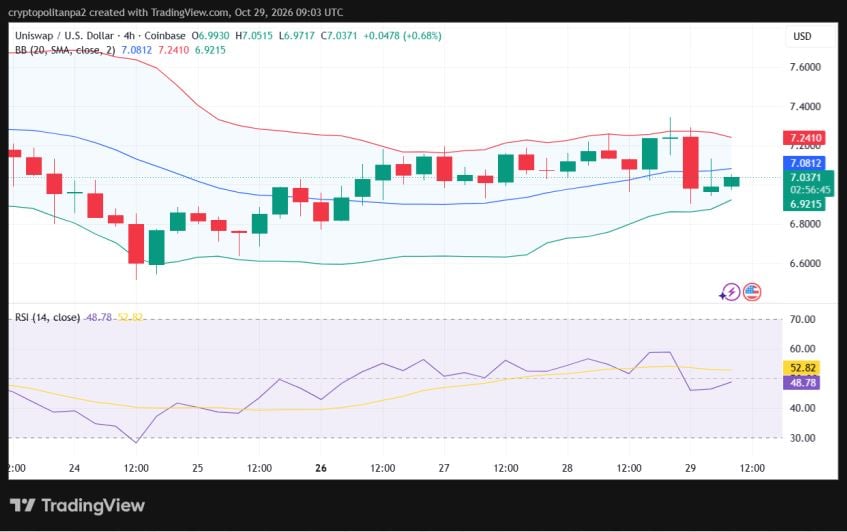Click the 60.00 RSI axis level
Viewport: 847px width, 532px height.
(x=802, y=348)
